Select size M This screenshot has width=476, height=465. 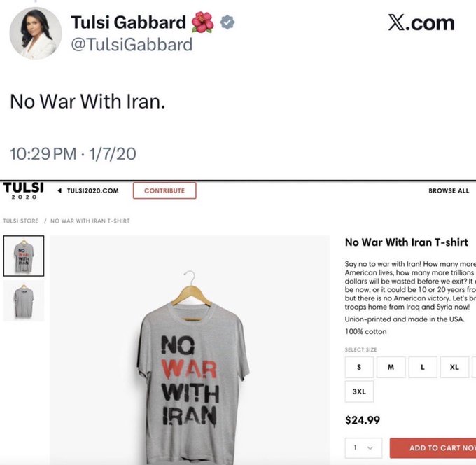(x=391, y=367)
